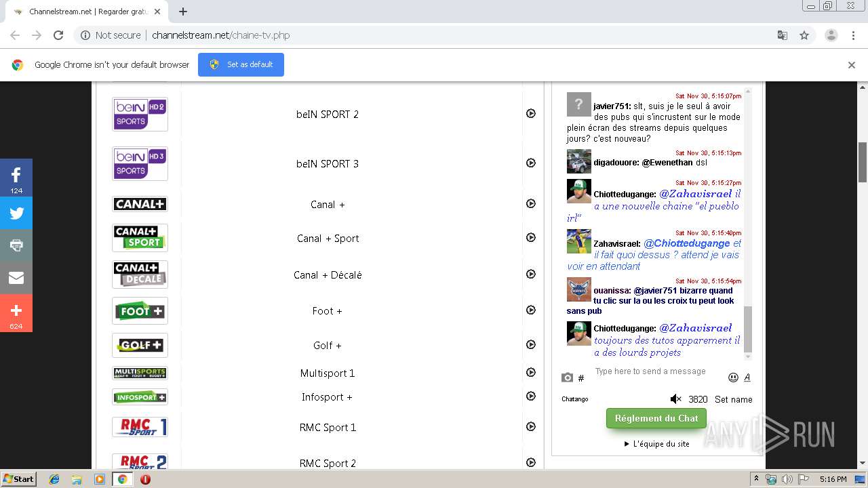
Task: Click the address bar URL
Action: point(220,35)
